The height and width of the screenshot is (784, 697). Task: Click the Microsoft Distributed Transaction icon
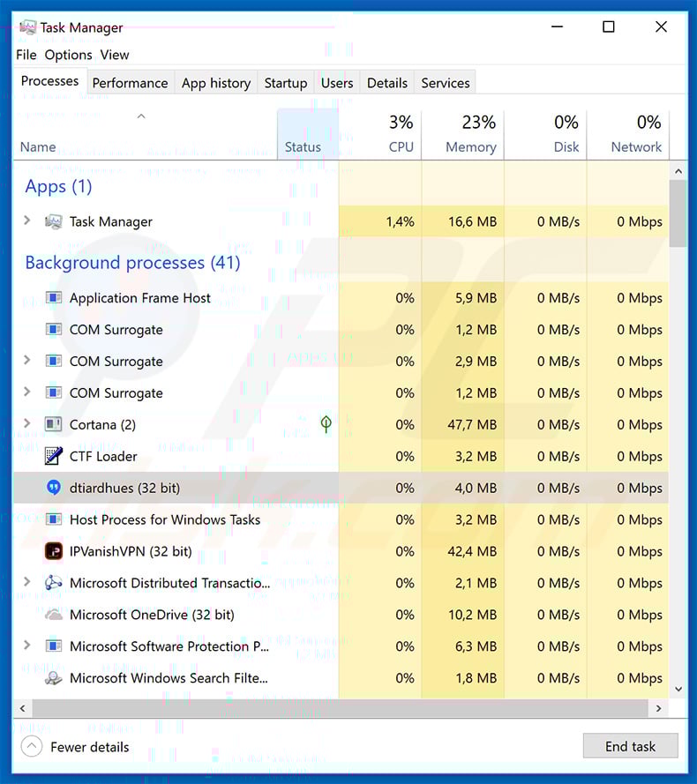coord(54,583)
